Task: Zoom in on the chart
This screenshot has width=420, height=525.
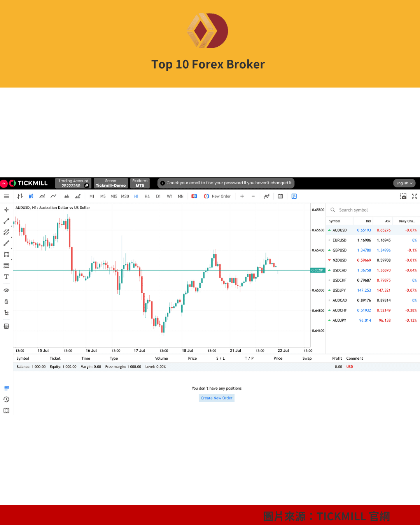Action: (242, 196)
